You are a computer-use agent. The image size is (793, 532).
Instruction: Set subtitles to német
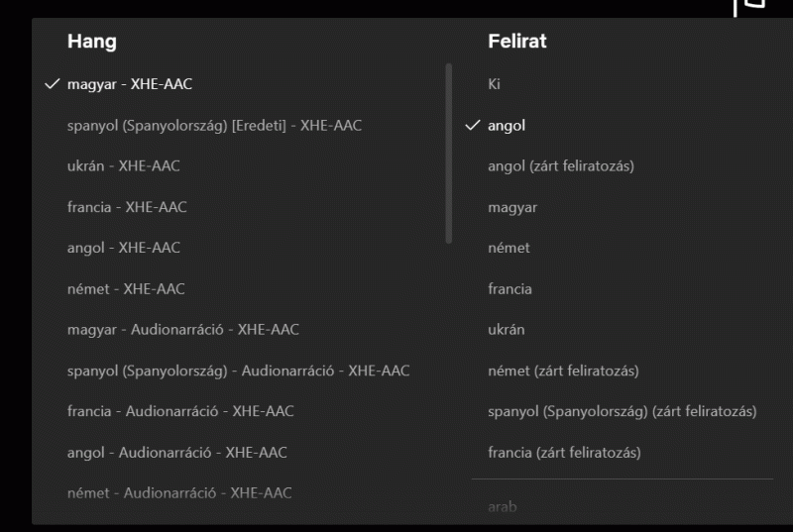[509, 248]
